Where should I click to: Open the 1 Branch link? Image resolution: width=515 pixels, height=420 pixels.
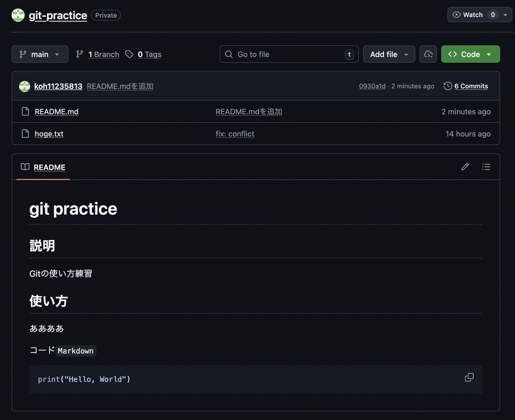click(104, 54)
